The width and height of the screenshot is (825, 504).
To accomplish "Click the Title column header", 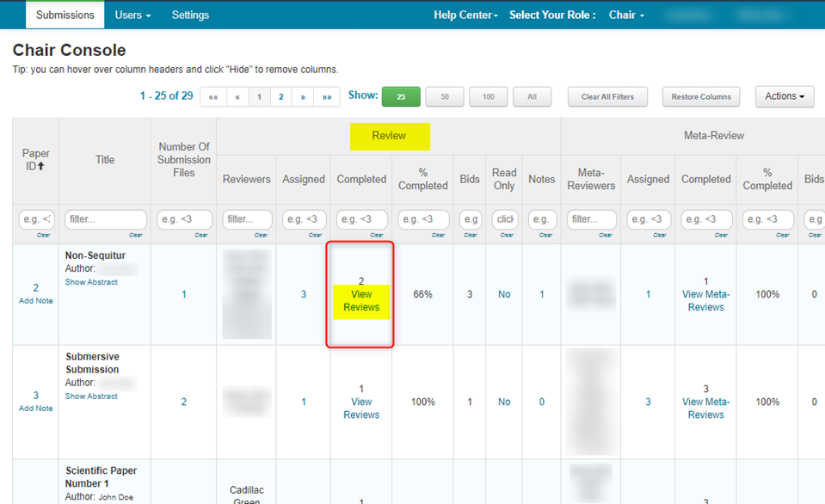I will point(105,159).
